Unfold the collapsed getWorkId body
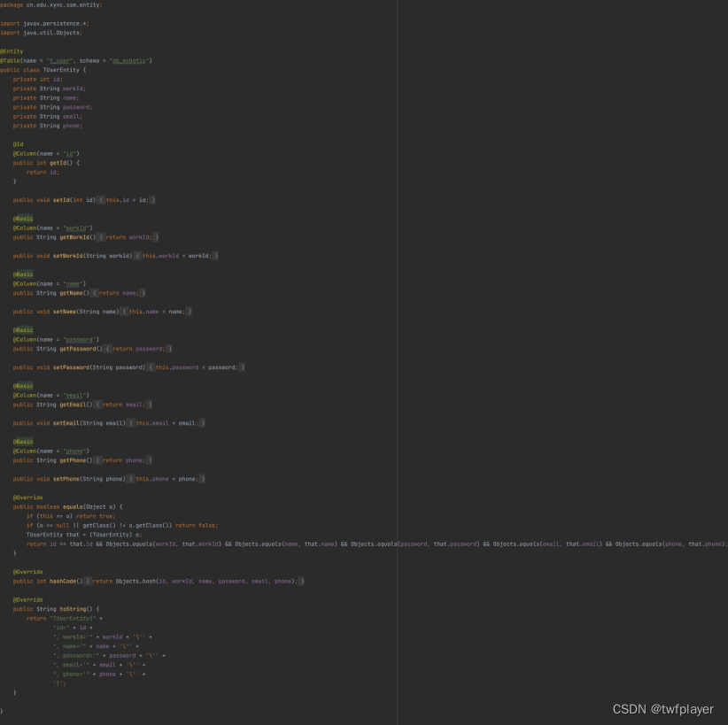Viewport: 728px width, 725px height. point(128,237)
